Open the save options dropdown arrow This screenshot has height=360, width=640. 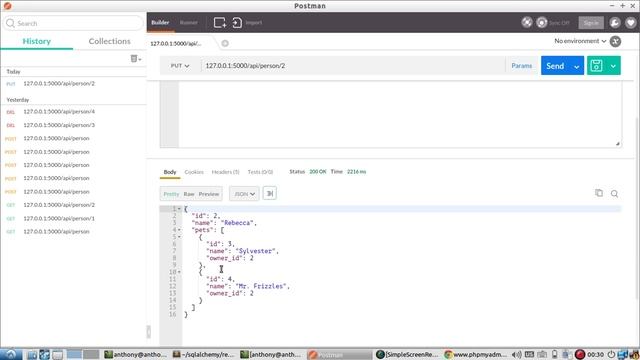[613, 66]
